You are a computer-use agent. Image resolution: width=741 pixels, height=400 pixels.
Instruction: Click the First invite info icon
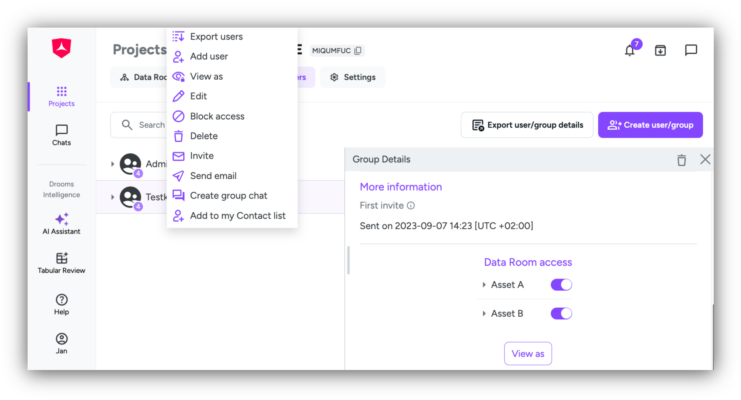tap(411, 206)
